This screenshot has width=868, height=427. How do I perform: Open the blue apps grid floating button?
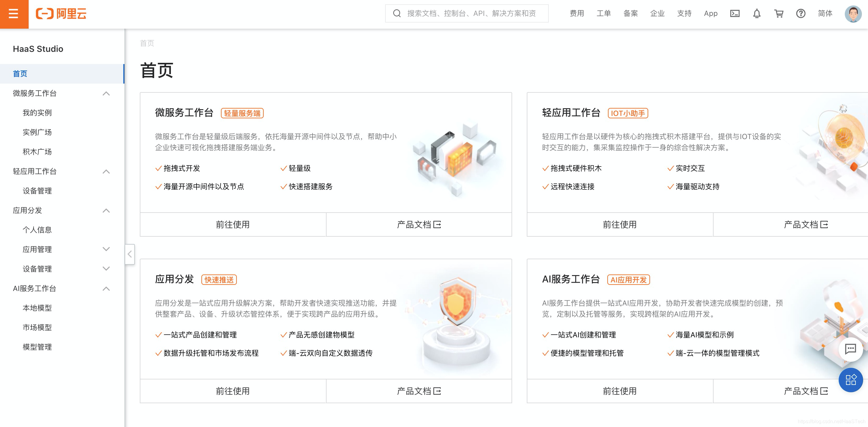(x=851, y=380)
